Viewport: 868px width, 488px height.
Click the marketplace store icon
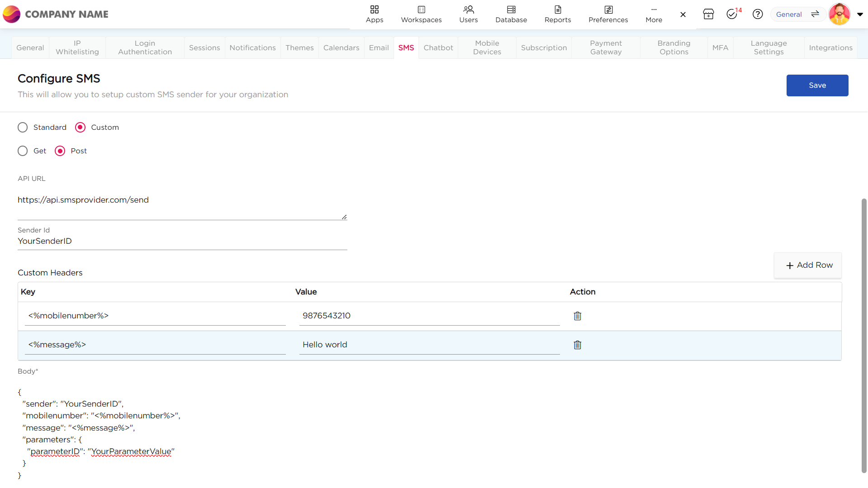[x=708, y=14]
